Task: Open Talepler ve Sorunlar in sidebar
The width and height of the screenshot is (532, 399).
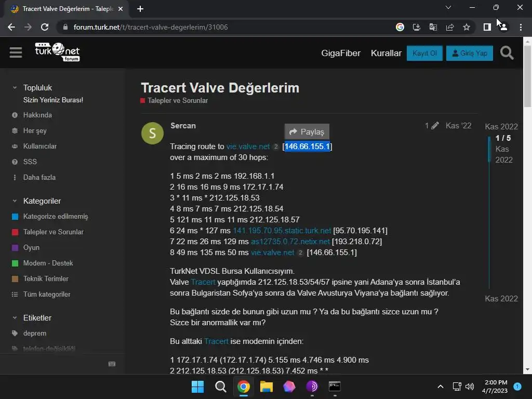Action: tap(53, 232)
